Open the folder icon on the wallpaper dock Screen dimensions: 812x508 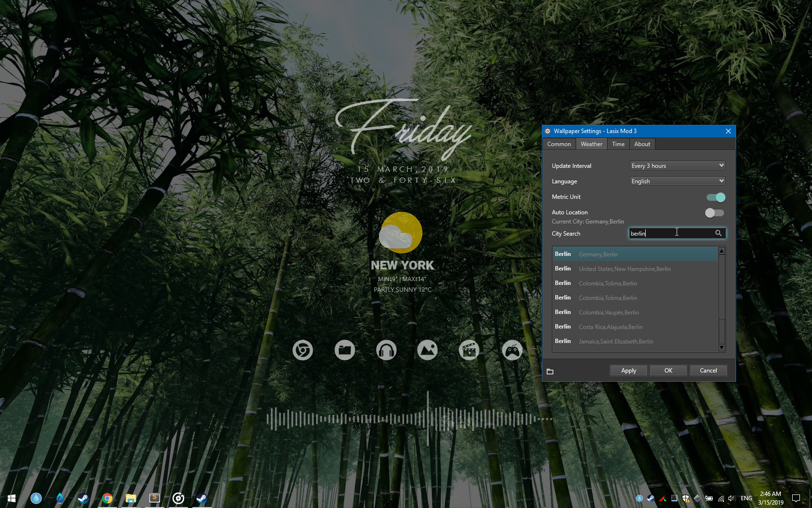click(345, 350)
